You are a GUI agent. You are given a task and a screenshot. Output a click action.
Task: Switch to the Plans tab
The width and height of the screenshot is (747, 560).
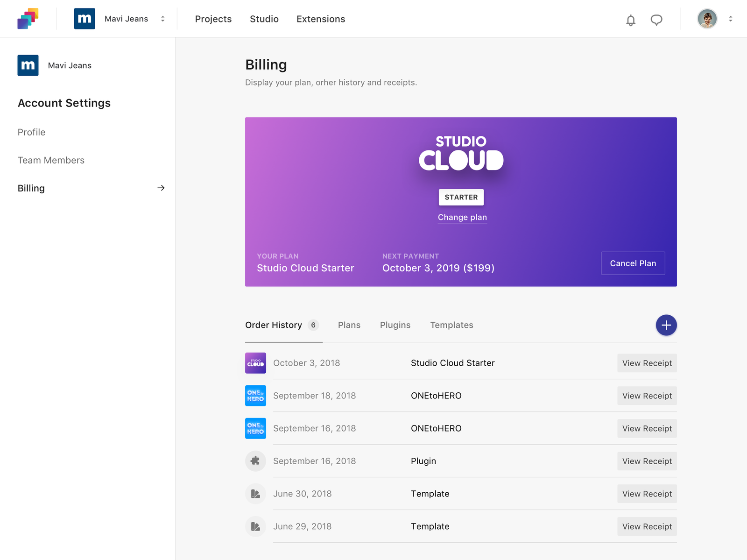(x=349, y=325)
